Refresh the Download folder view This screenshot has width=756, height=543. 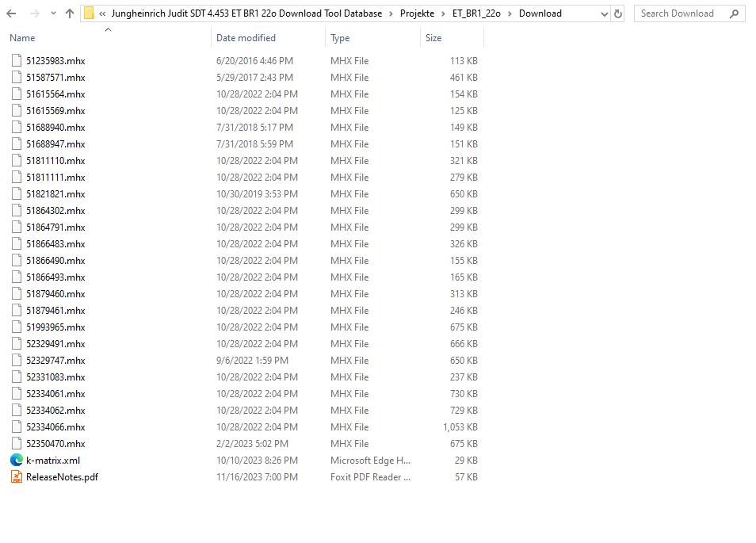point(617,14)
